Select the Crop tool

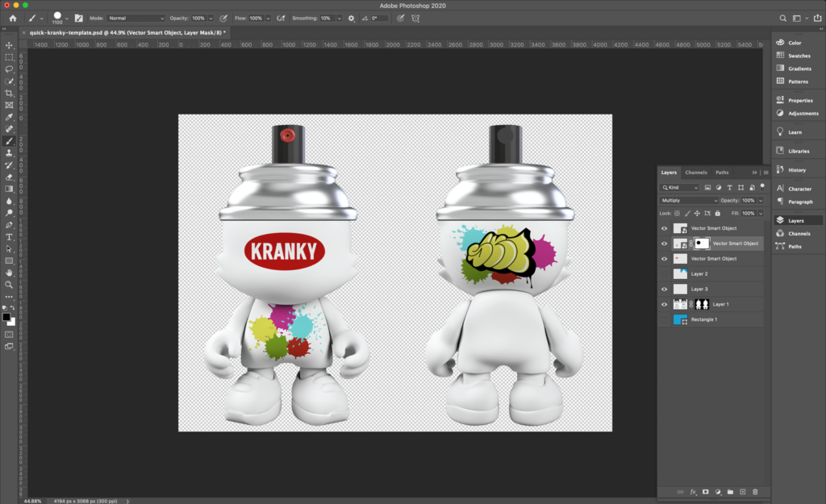click(x=9, y=94)
